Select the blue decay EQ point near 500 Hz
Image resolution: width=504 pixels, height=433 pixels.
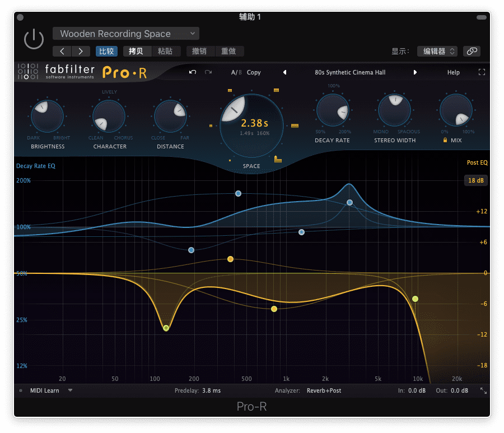pos(238,193)
